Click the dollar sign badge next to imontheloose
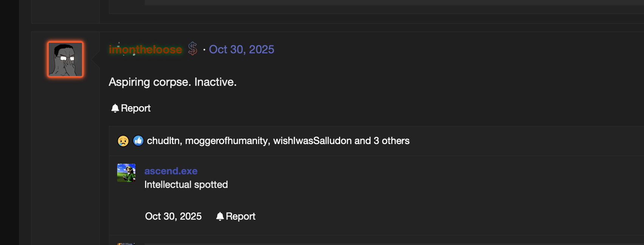 click(x=192, y=49)
